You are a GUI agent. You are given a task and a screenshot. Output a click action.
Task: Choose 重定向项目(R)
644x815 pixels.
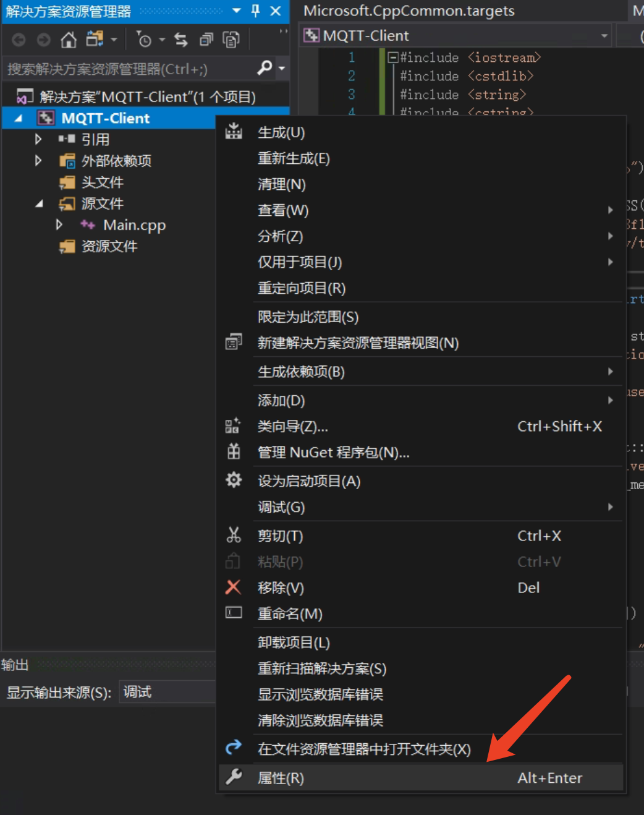421,288
